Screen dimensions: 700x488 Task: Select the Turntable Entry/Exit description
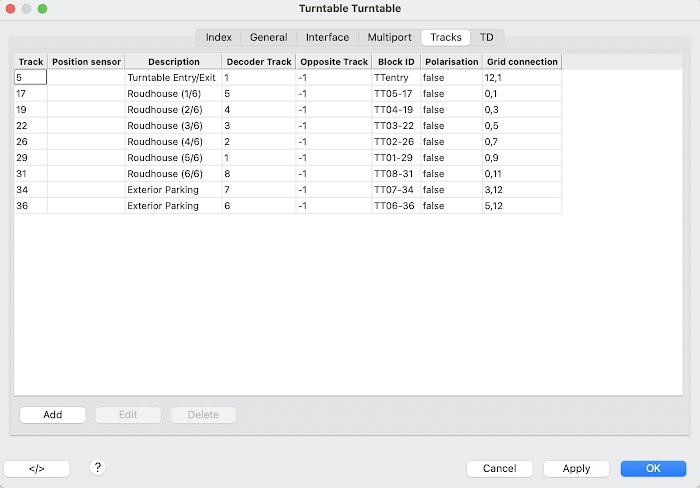pyautogui.click(x=171, y=78)
